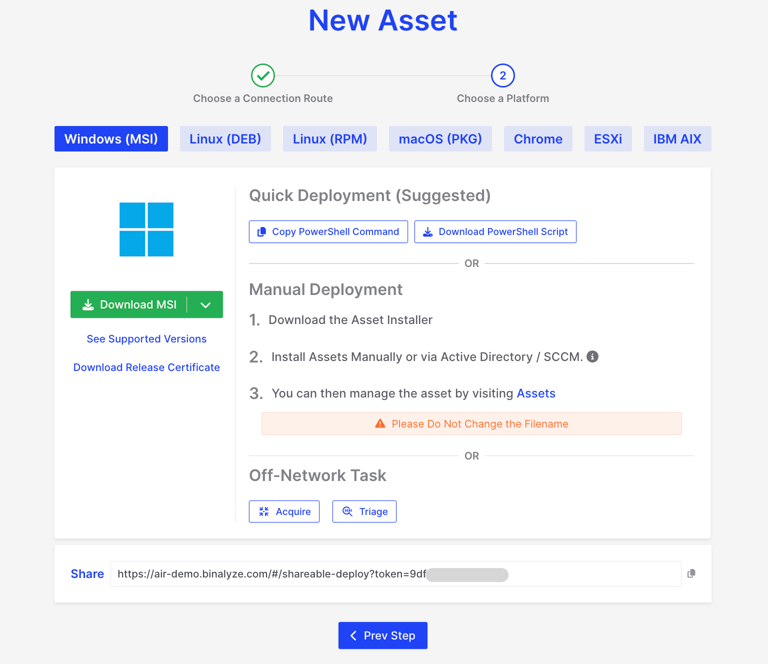Click the Share URL input field
The image size is (768, 664).
click(x=395, y=574)
